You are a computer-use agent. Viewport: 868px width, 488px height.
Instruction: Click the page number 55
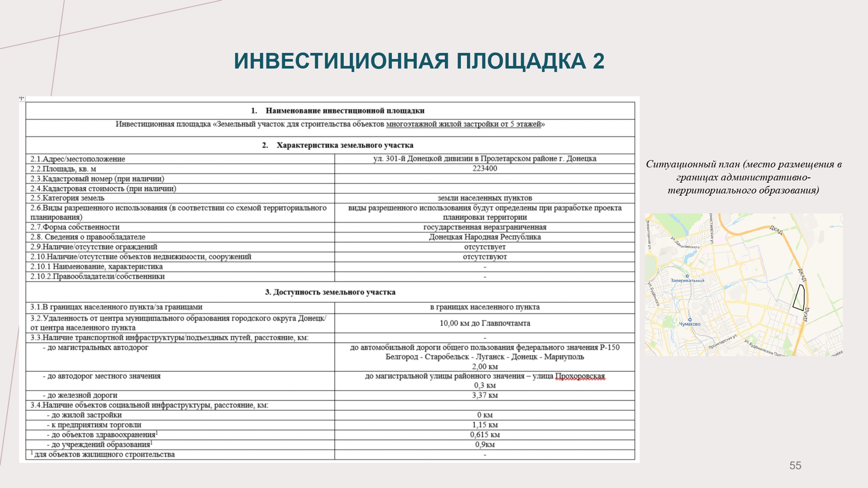pyautogui.click(x=795, y=465)
